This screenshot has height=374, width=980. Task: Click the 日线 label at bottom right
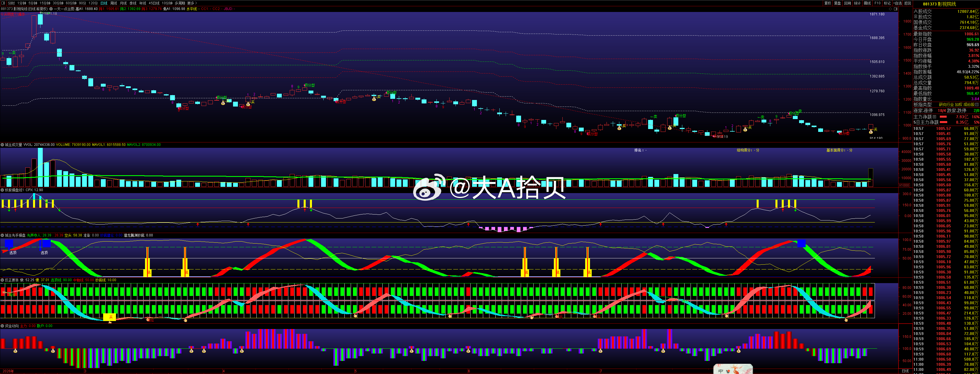point(905,371)
